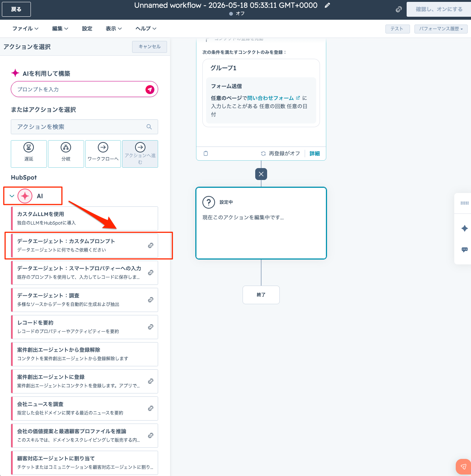Click the オフ status indicator
Viewport: 471px width, 476px height.
pos(237,13)
